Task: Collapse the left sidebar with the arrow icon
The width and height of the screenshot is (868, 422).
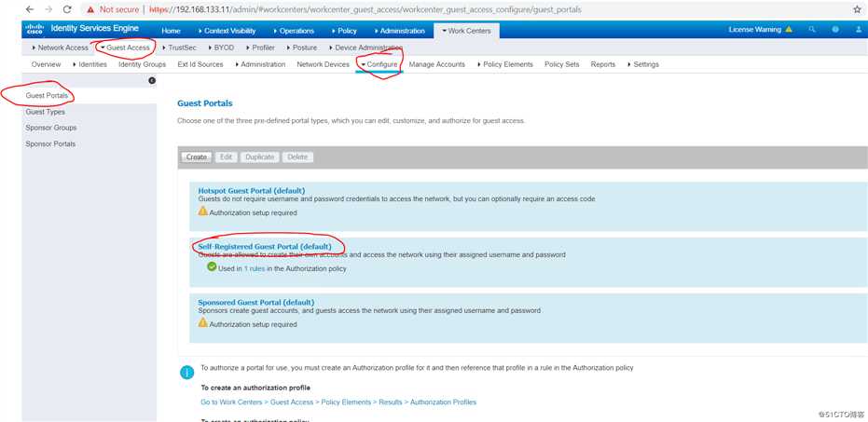Action: coord(152,81)
